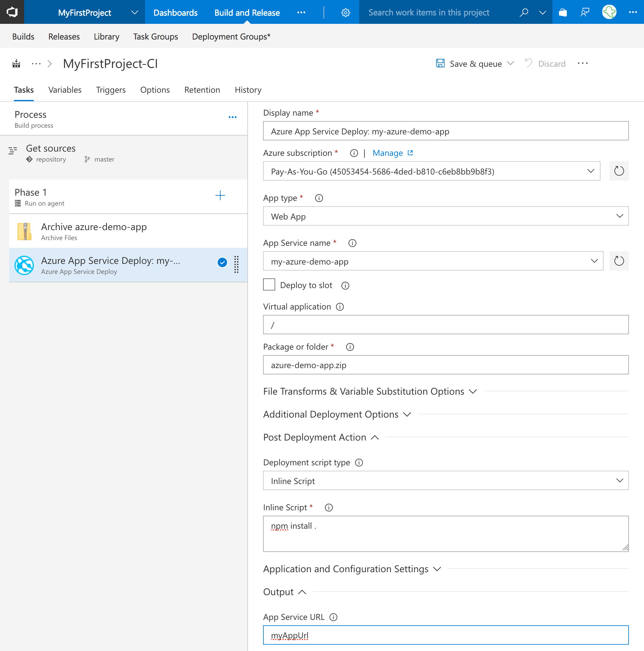Click the App Service URL input field
Viewport: 644px width, 651px height.
pos(446,635)
